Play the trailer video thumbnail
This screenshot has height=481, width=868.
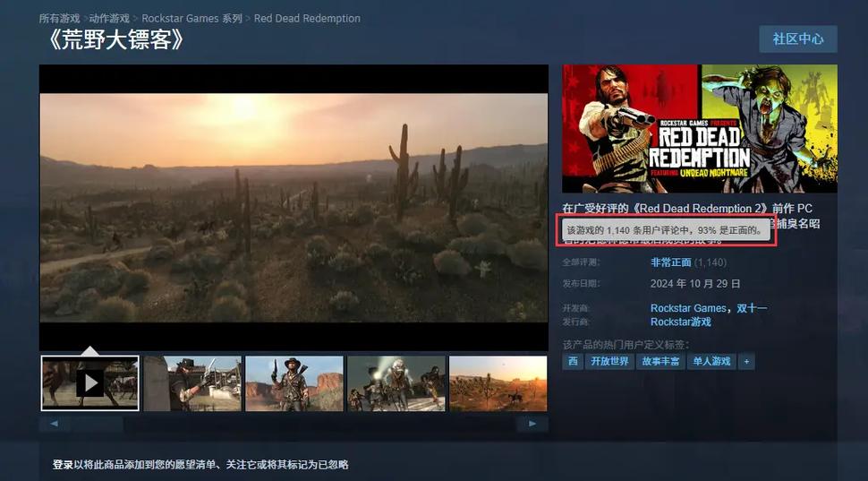click(x=90, y=383)
